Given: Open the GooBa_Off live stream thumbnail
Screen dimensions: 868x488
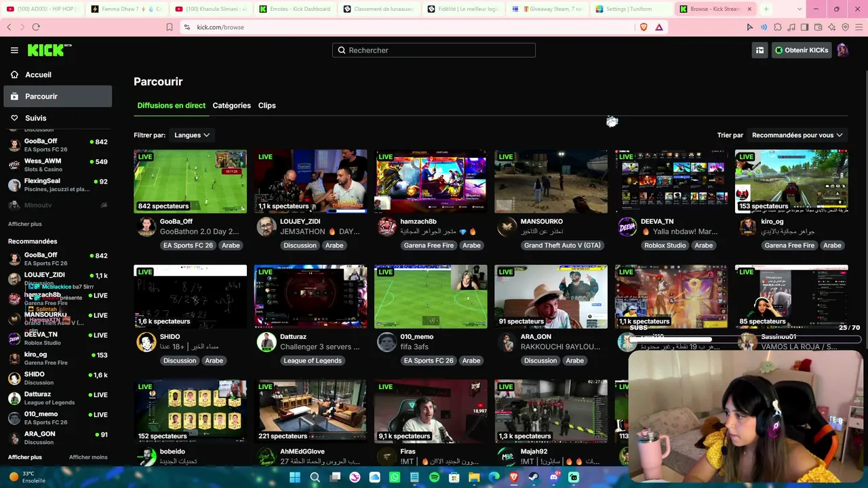Looking at the screenshot, I should [191, 182].
